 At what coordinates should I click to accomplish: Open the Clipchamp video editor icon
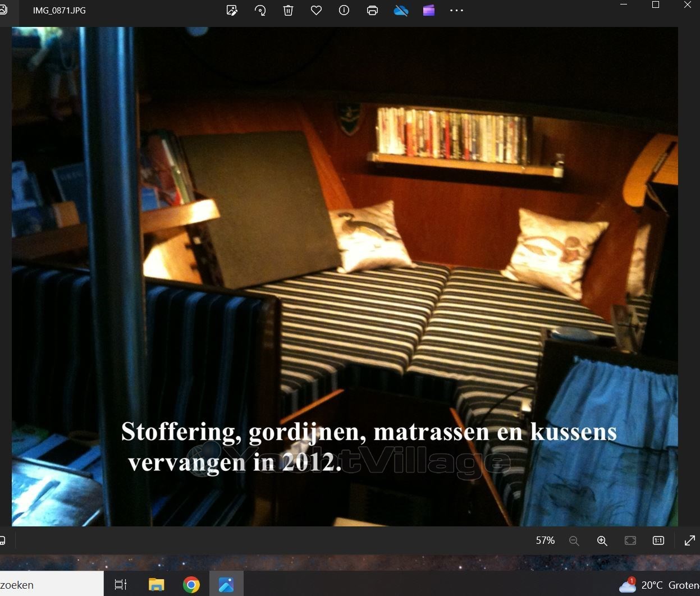coord(429,10)
